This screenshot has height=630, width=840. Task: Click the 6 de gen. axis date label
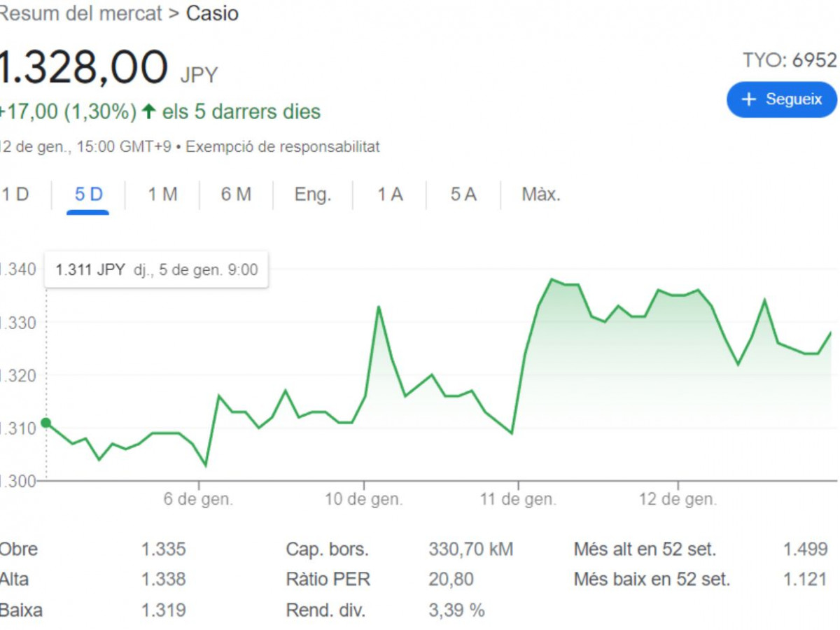coord(199,500)
